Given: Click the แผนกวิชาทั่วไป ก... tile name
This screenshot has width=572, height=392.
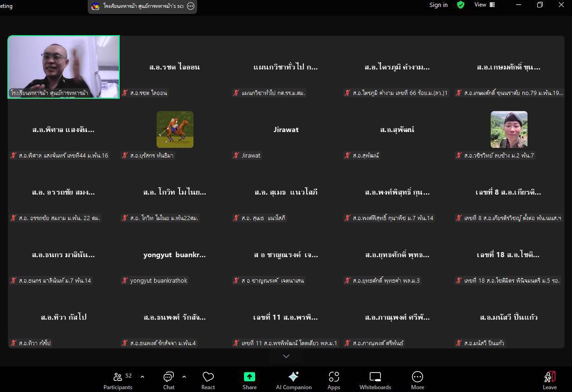Looking at the screenshot, I should [x=286, y=67].
